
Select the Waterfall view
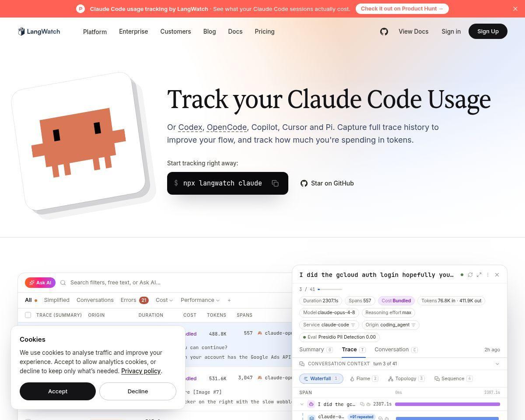(321, 378)
